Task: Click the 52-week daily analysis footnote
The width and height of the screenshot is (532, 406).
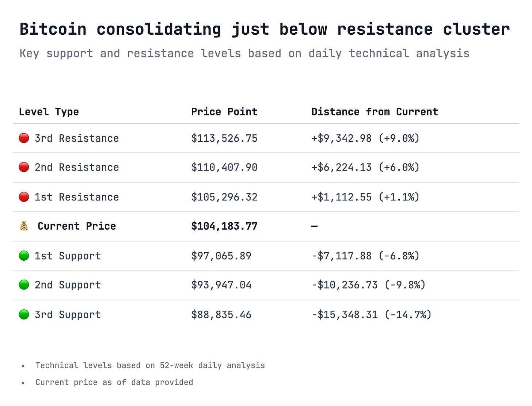Action: tap(150, 365)
